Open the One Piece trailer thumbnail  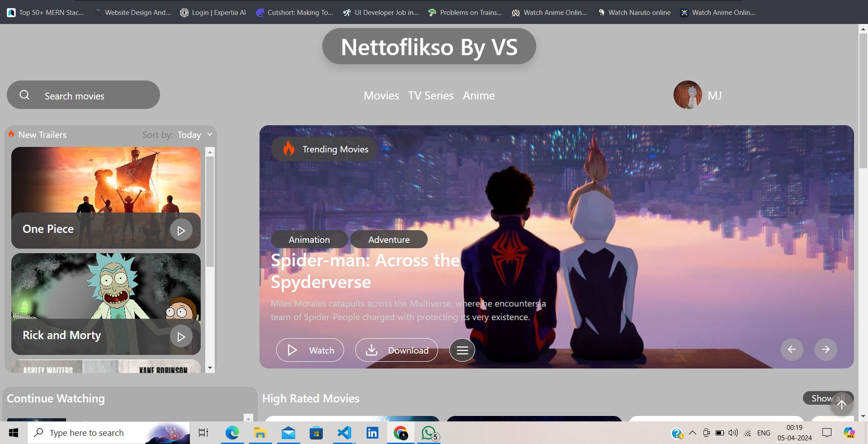[x=106, y=198]
